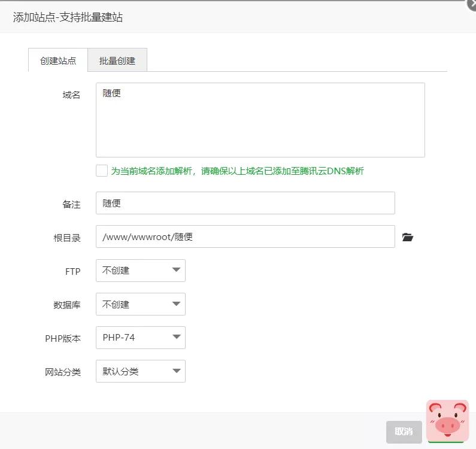The image size is (476, 449).
Task: Expand the website category dropdown
Action: point(141,371)
